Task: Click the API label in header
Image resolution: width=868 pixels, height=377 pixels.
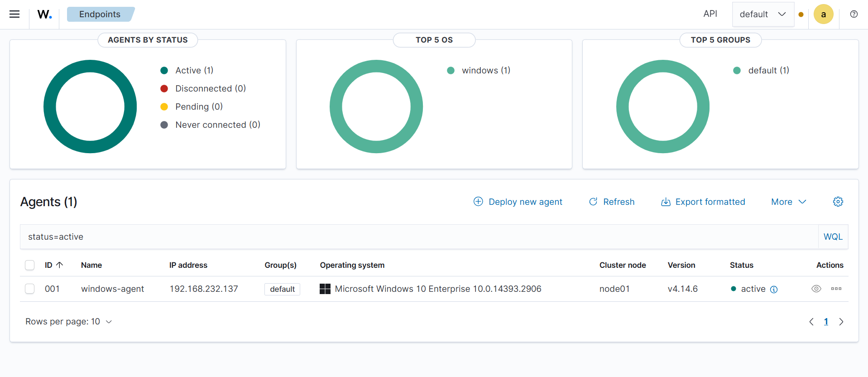Action: coord(710,14)
